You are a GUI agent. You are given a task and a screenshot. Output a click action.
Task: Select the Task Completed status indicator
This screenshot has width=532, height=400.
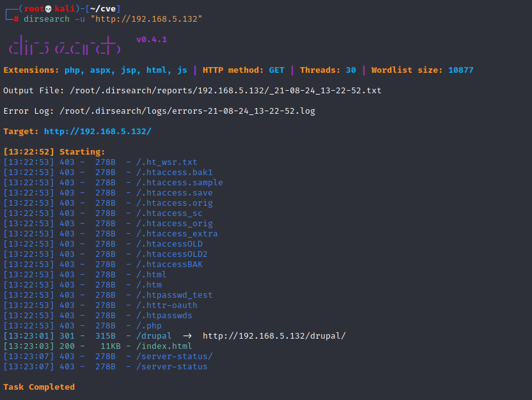41,387
